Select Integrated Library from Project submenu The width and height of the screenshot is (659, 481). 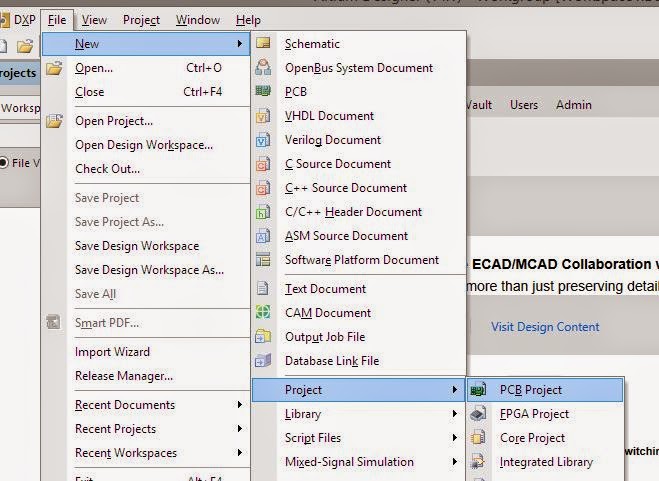pos(546,462)
